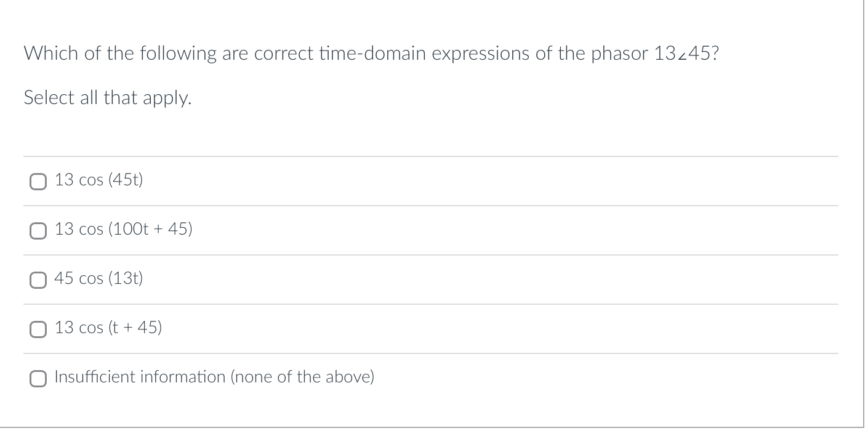Check Insufficient information (none of the above)

(38, 377)
